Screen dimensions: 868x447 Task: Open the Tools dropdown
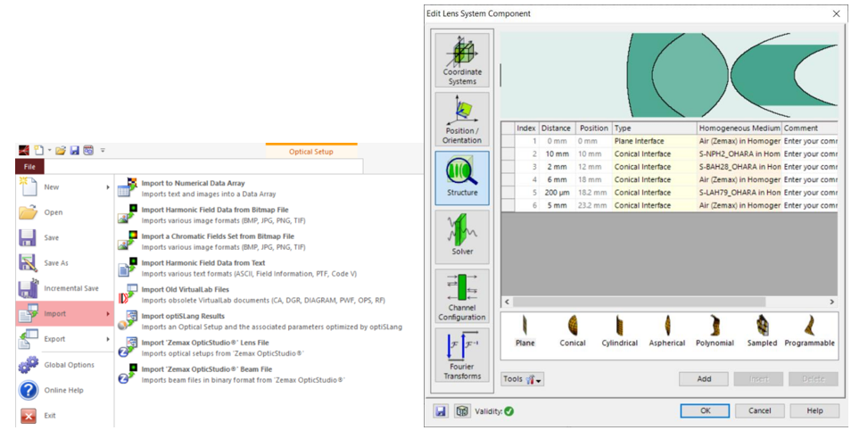[x=522, y=379]
